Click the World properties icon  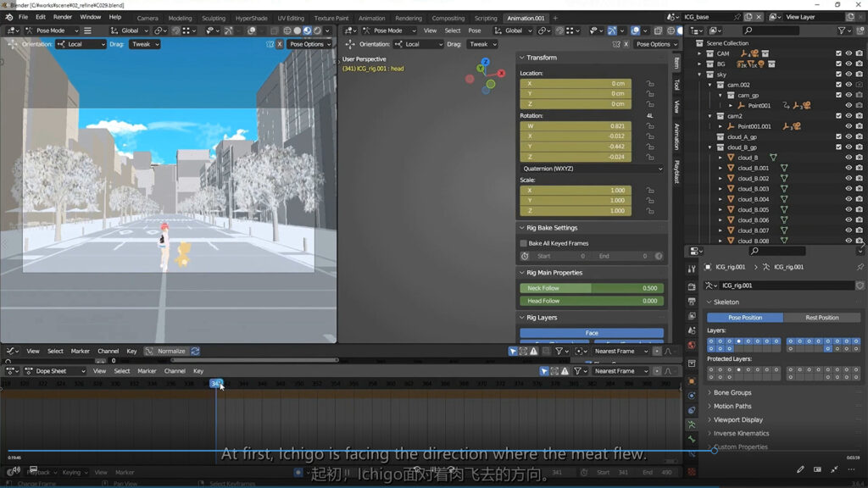pos(693,345)
